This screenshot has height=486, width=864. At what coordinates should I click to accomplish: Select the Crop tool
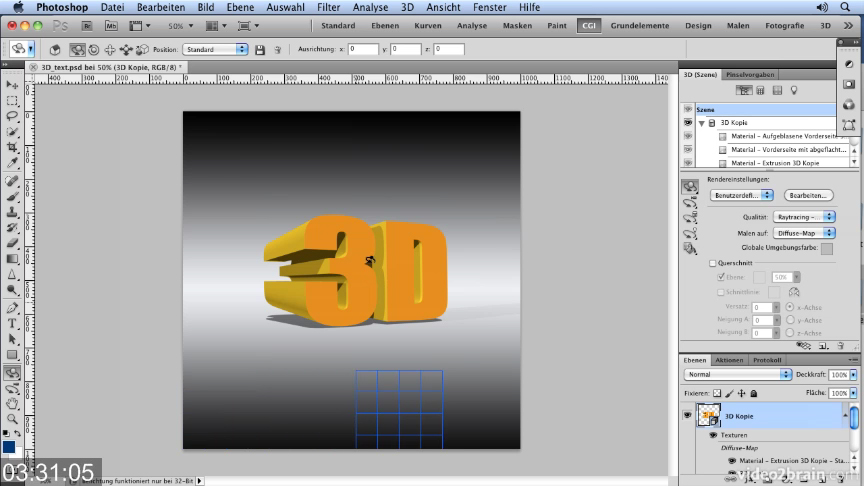click(12, 147)
